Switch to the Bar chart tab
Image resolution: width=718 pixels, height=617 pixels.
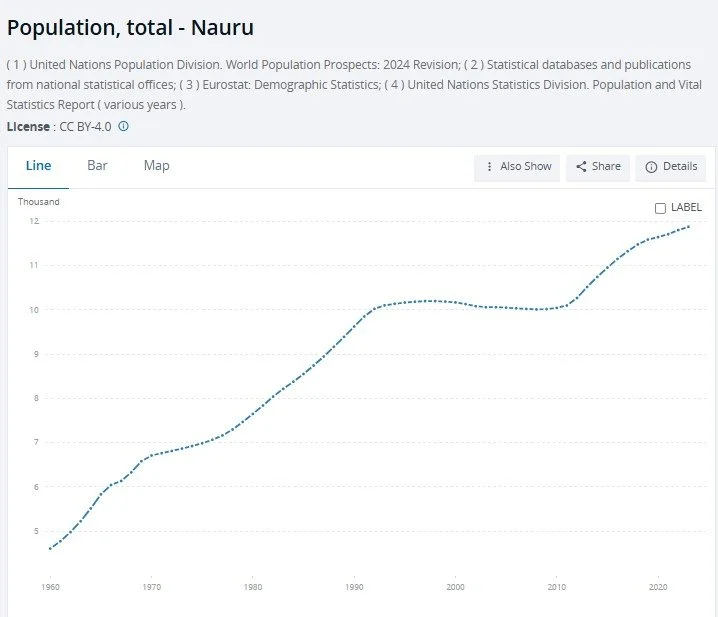coord(97,166)
